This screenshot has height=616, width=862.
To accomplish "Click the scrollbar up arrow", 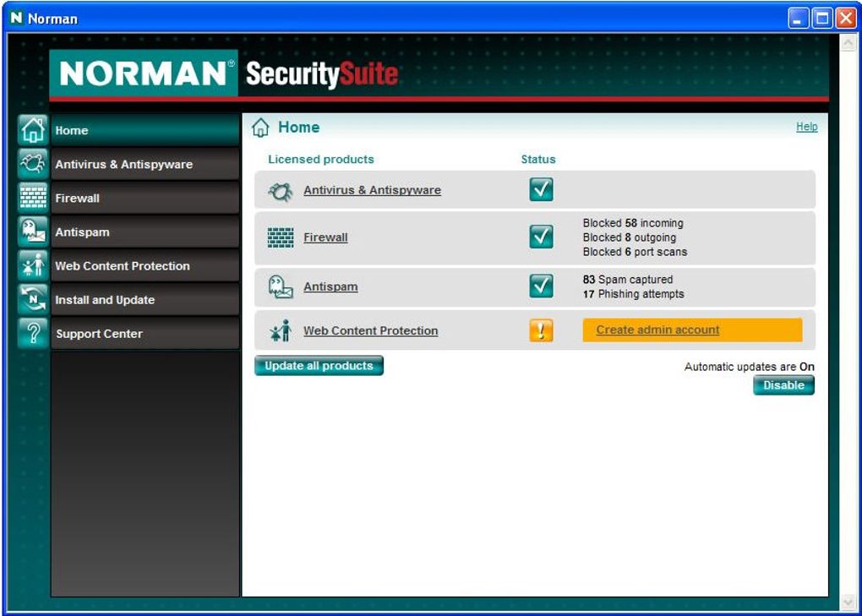I will click(x=848, y=42).
